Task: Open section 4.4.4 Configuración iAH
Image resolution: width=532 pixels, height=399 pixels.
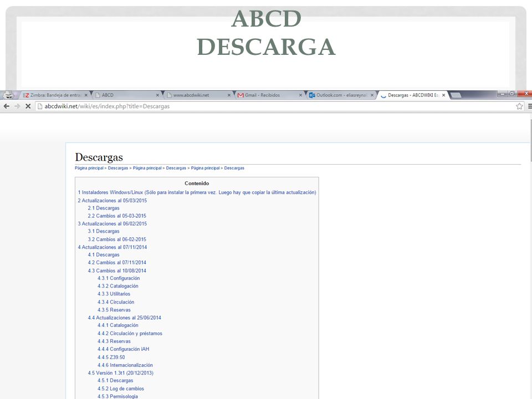Action: 124,349
